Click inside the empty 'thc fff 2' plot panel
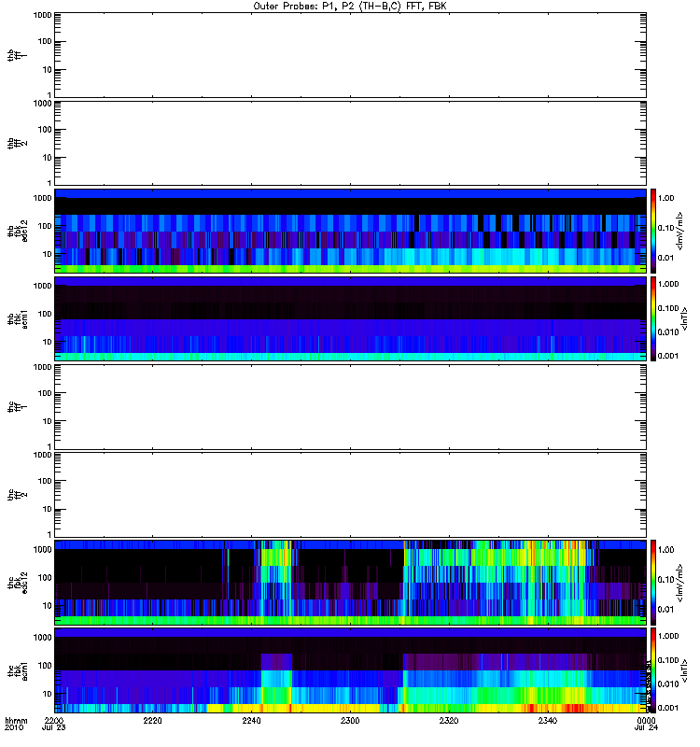The width and height of the screenshot is (700, 747). (350, 495)
